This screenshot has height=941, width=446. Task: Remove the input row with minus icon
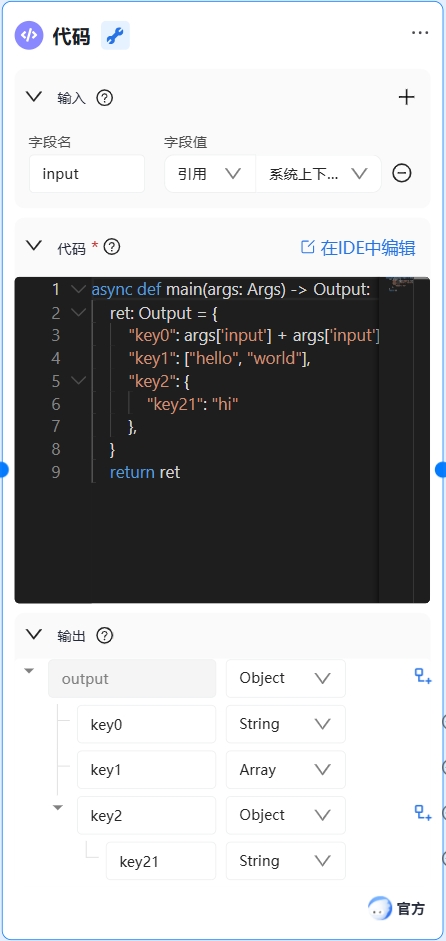402,173
